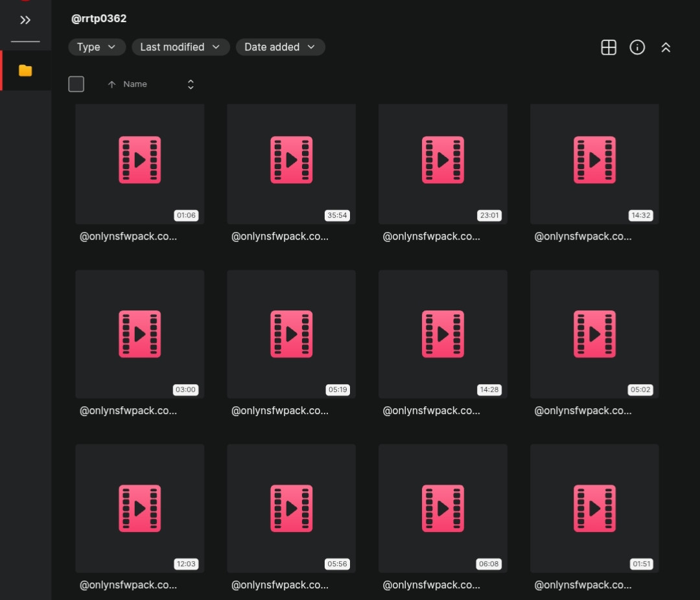Image resolution: width=700 pixels, height=600 pixels.
Task: Open the video thumbnail with 01:06 duration
Action: [x=140, y=164]
